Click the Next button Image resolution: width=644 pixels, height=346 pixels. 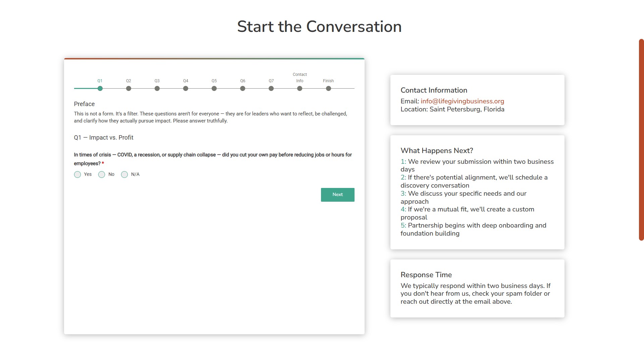click(x=337, y=195)
